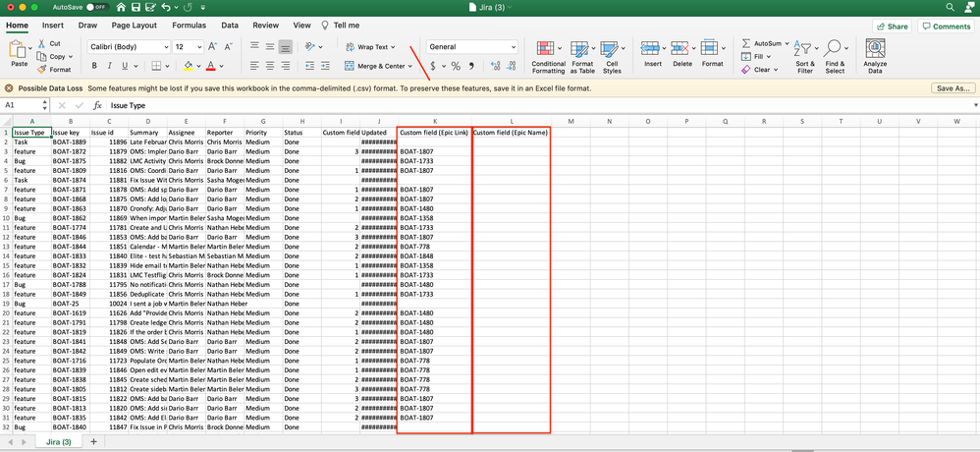
Task: Select Align Left icon
Action: coord(254,66)
